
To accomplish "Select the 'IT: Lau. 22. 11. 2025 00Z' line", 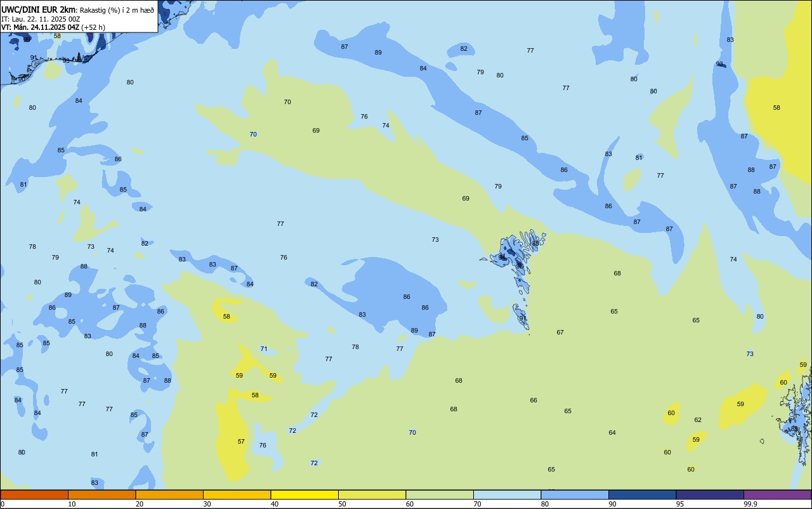I will [41, 19].
